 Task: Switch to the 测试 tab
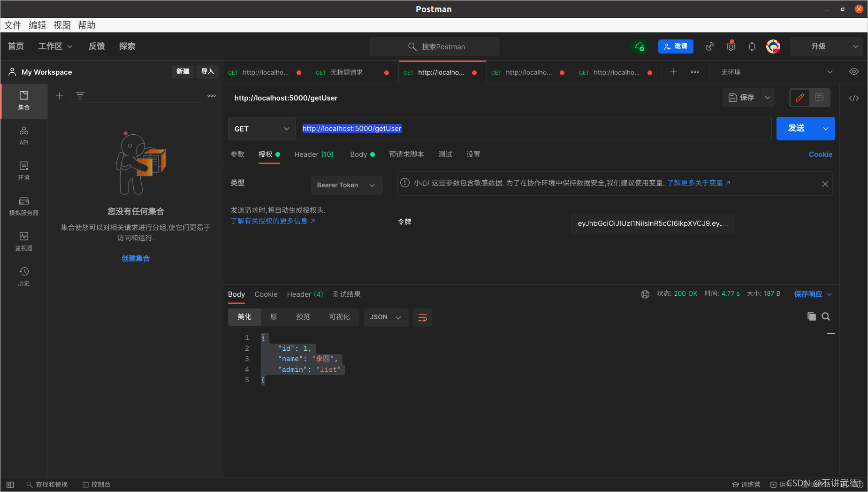click(445, 154)
